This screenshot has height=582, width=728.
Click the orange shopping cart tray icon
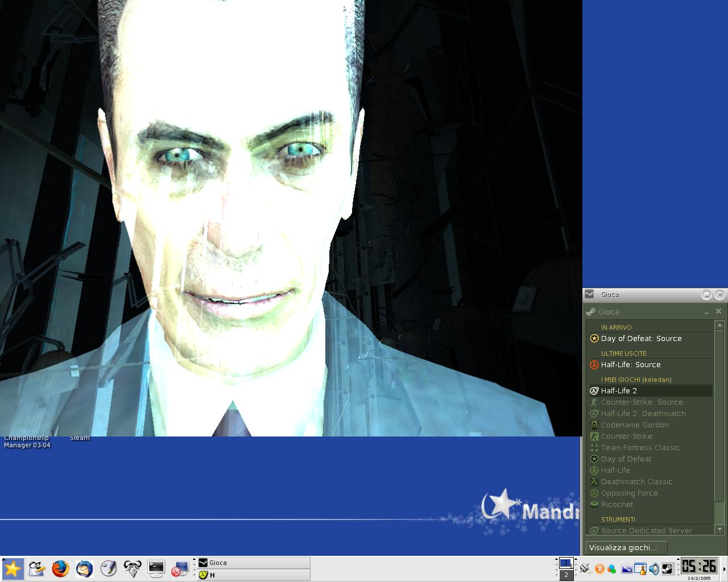tap(599, 568)
